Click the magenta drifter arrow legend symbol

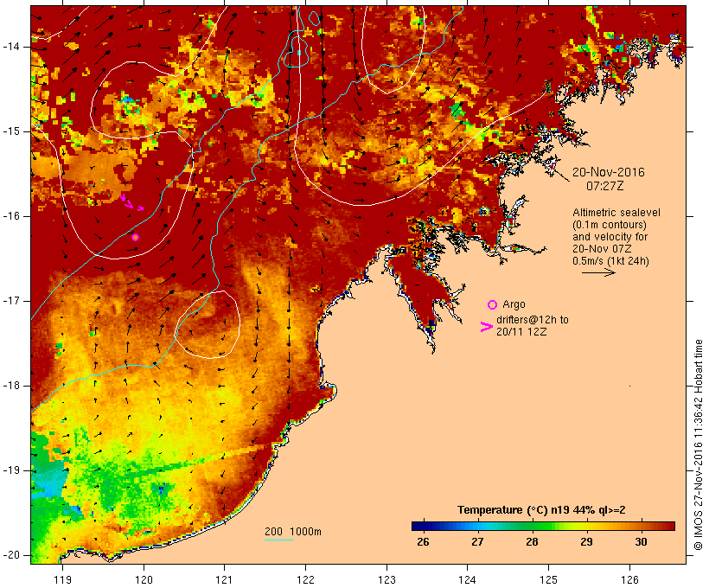coord(486,327)
